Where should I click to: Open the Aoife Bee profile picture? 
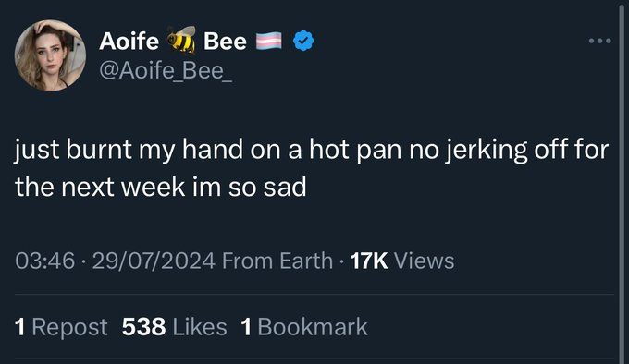tap(50, 55)
